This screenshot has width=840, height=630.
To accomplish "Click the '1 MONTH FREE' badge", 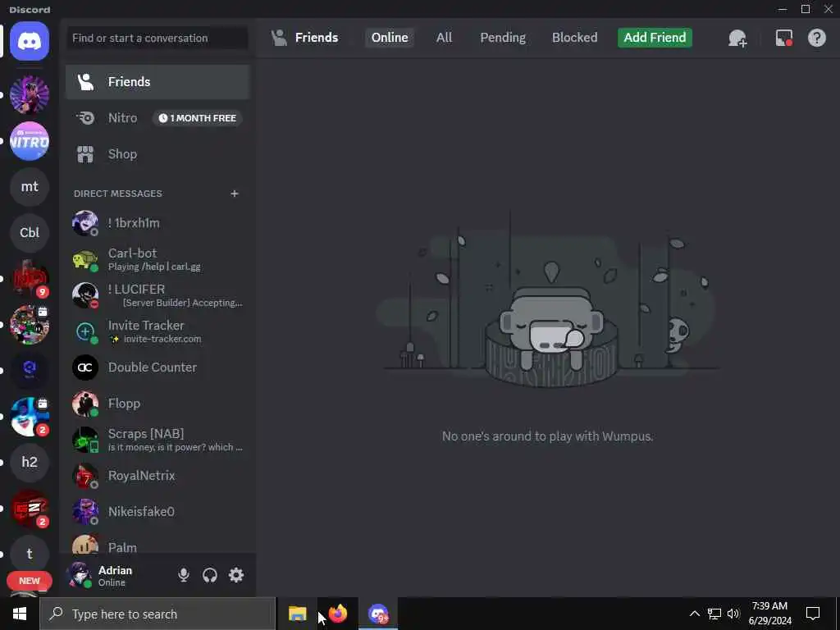I will [198, 118].
